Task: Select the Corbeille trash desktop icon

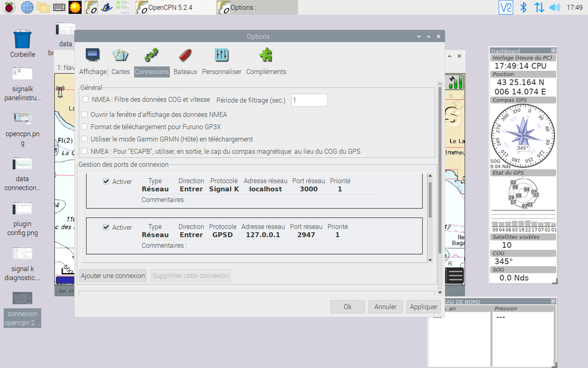Action: 22,44
